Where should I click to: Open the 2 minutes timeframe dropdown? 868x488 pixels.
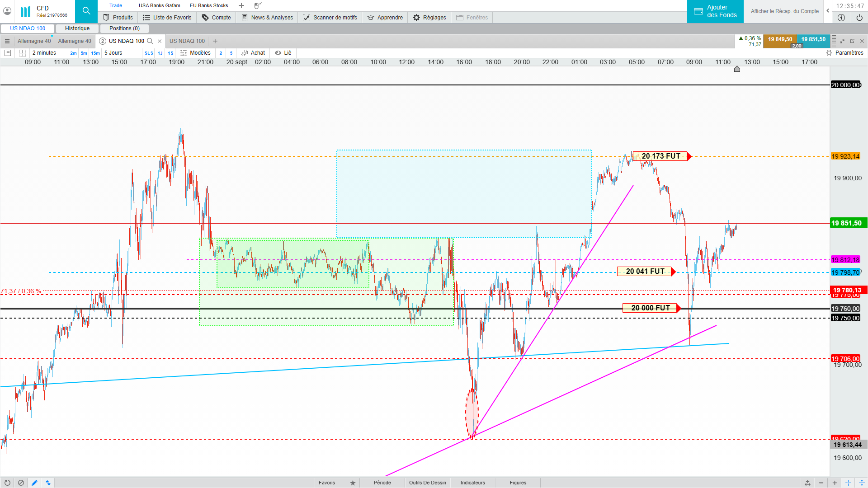[44, 53]
